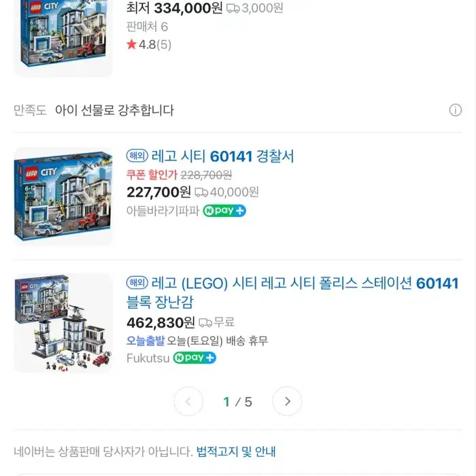The width and height of the screenshot is (476, 476).
Task: Click delivery truck icon next to 40,000원
Action: pyautogui.click(x=201, y=192)
